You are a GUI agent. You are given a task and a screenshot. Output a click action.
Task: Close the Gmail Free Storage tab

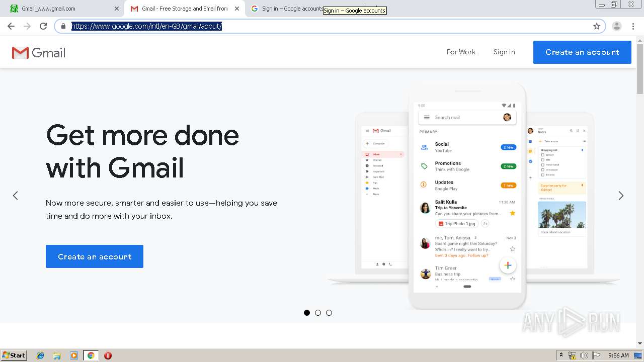(237, 9)
